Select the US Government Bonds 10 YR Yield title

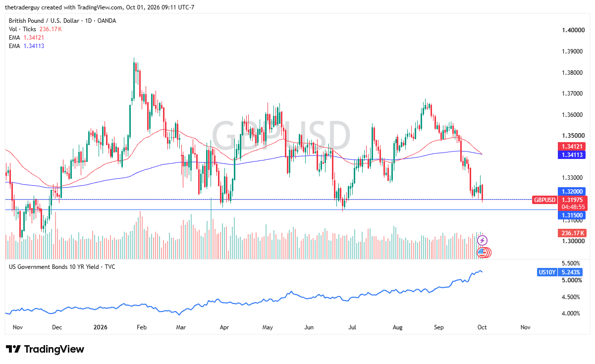(62, 267)
